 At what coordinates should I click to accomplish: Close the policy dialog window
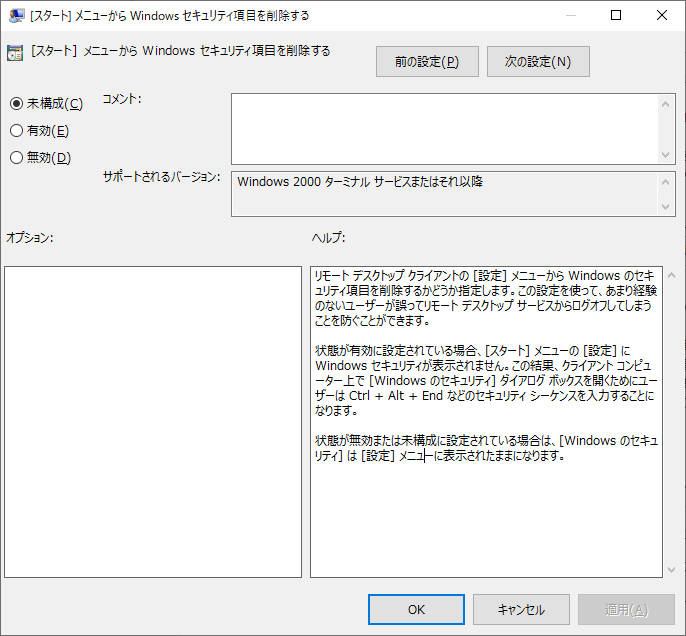(x=662, y=15)
